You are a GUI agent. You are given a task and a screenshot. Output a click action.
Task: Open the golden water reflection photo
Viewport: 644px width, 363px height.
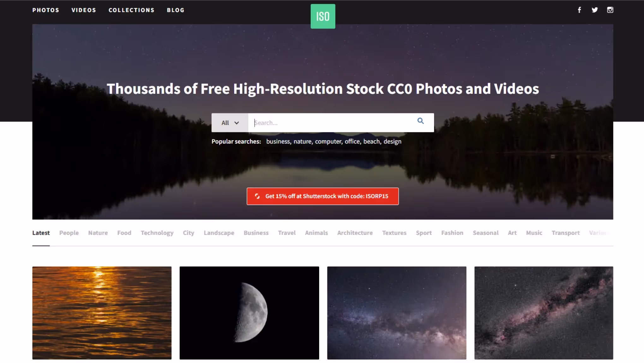tap(102, 313)
